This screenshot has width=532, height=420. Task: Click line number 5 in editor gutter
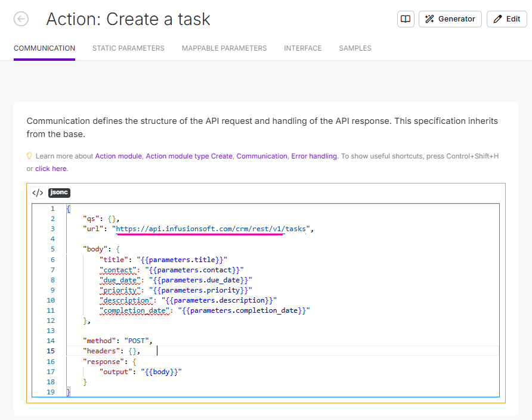tap(52, 249)
